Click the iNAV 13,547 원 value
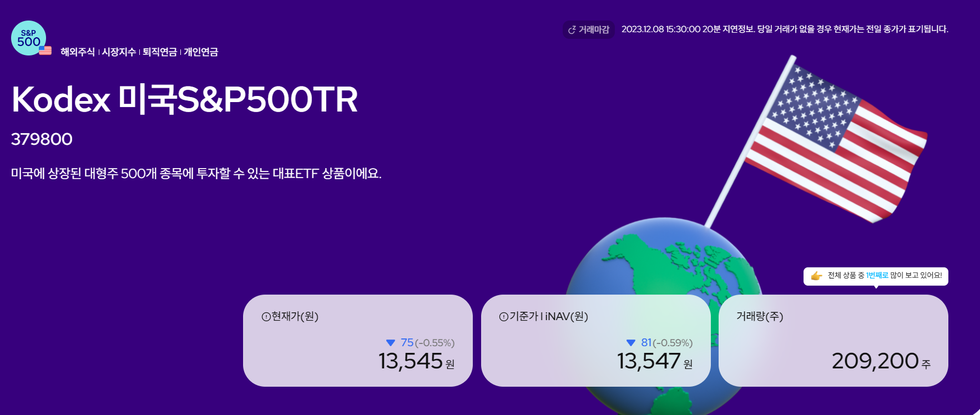Screen dimensions: 980x415 (x=655, y=361)
